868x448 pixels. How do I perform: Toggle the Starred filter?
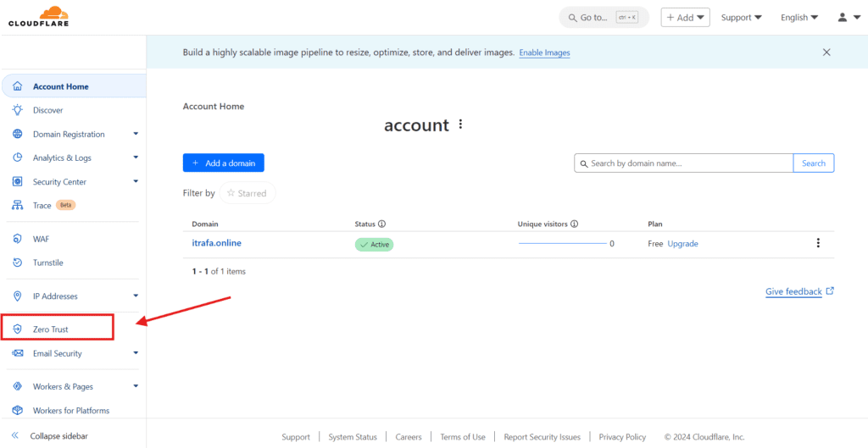click(x=248, y=193)
